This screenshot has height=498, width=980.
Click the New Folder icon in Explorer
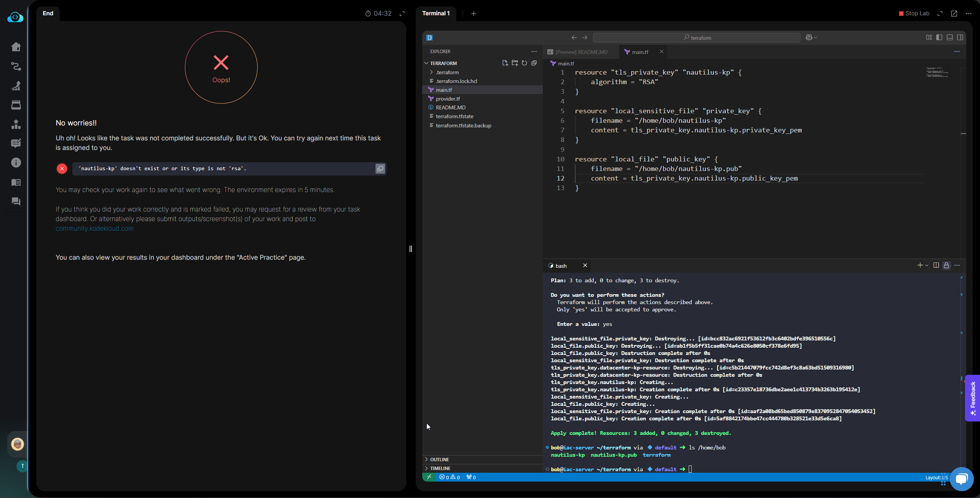[514, 63]
